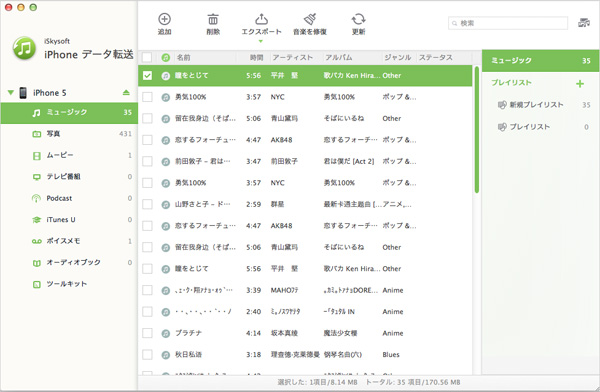Select ミュージック in the sidebar
This screenshot has width=600, height=392.
[x=69, y=113]
